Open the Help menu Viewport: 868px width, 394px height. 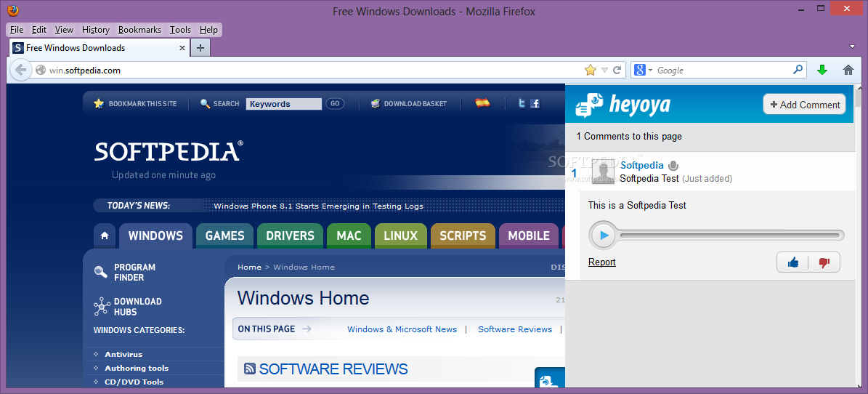coord(208,30)
